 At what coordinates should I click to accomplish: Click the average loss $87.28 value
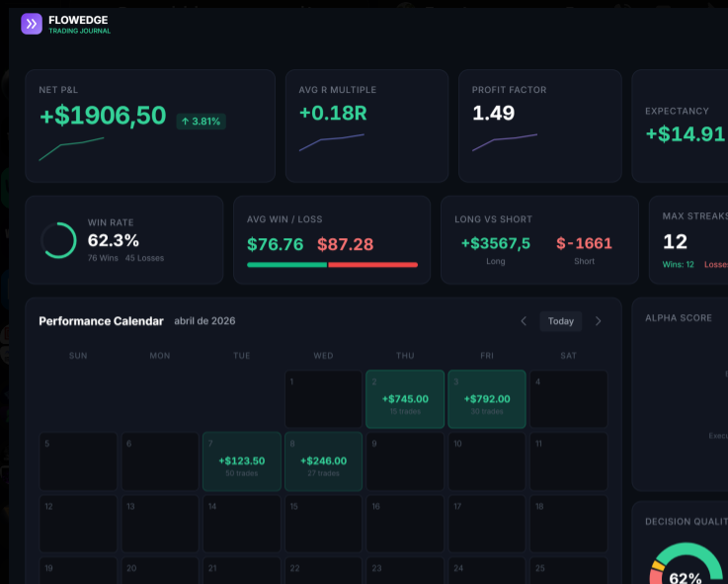click(x=345, y=244)
